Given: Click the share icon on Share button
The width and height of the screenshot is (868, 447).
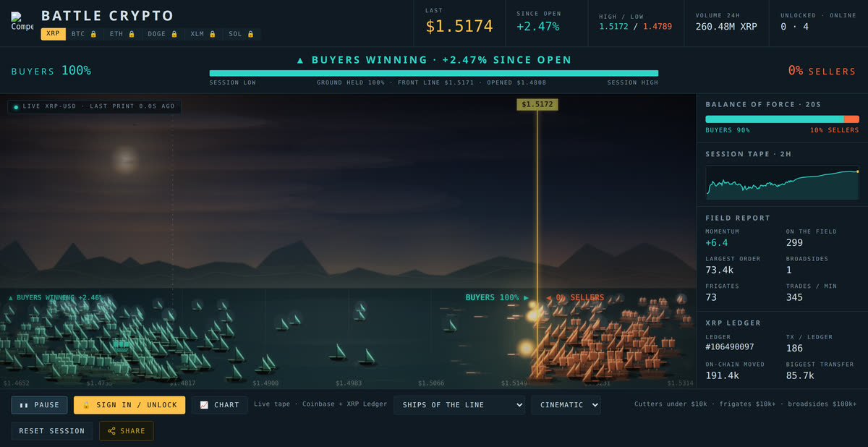Looking at the screenshot, I should tap(111, 431).
